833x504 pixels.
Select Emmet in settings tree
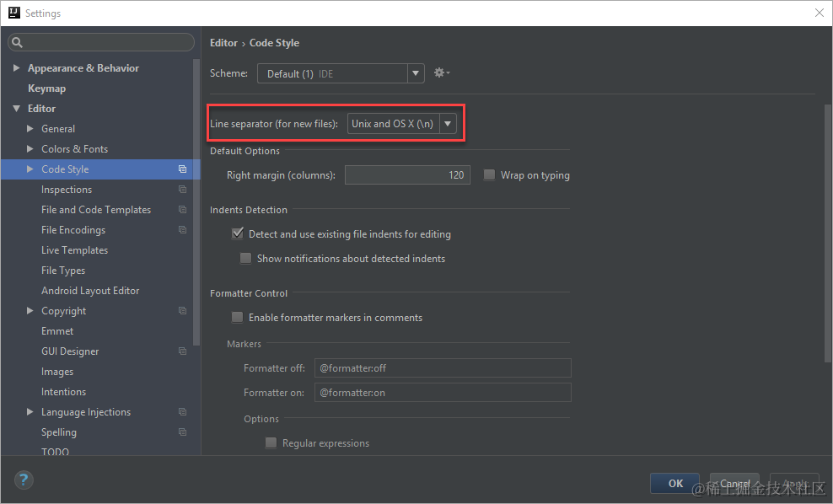(57, 331)
